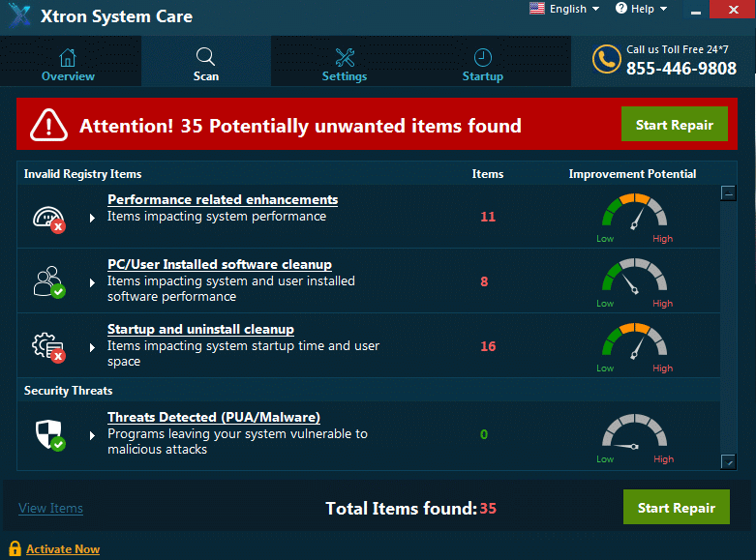This screenshot has height=560, width=756.
Task: Click the startup cleanup gear icon
Action: pos(48,346)
